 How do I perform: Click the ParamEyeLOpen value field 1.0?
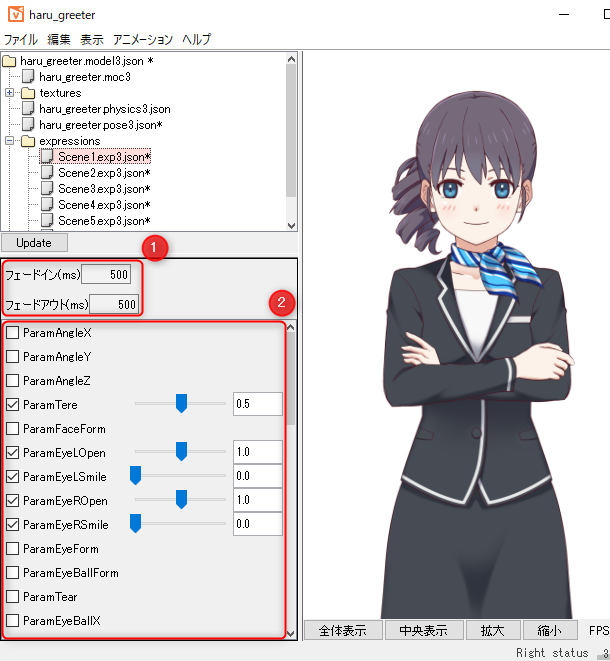tap(258, 452)
